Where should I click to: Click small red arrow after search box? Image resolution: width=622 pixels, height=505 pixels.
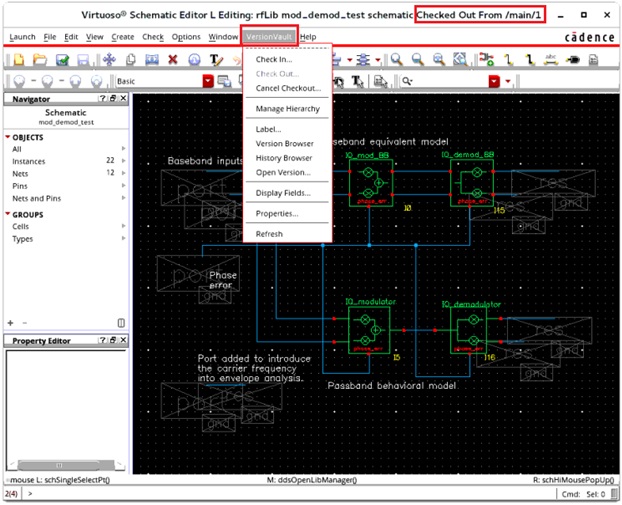[x=508, y=82]
